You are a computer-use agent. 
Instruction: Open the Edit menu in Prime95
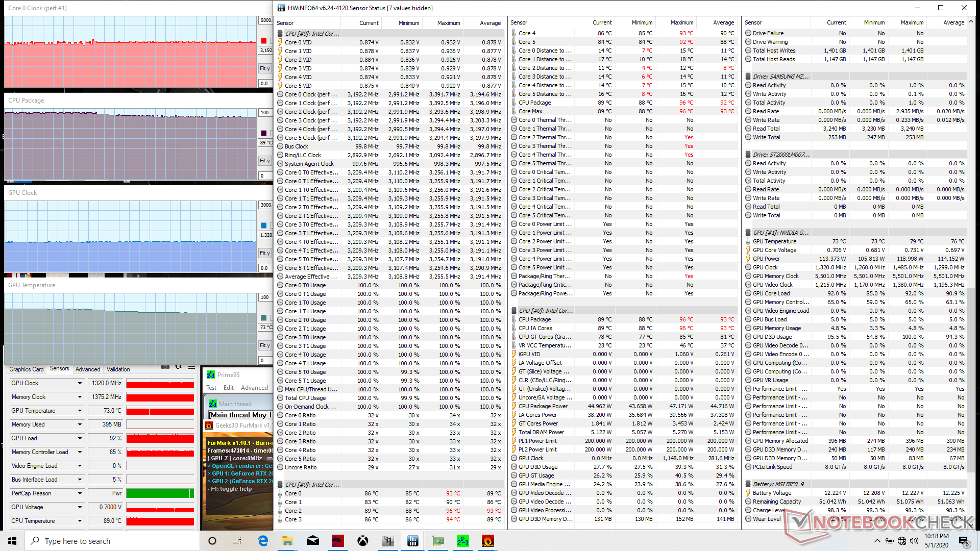coord(229,388)
